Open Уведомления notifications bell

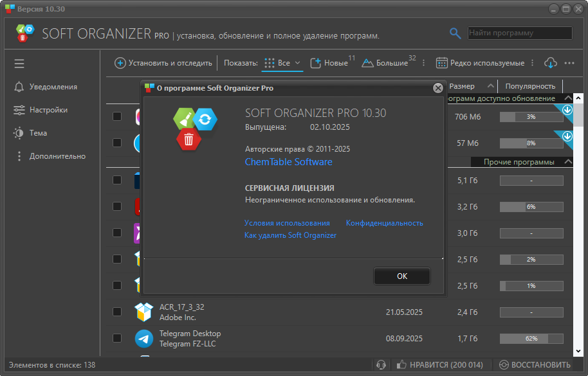click(19, 87)
